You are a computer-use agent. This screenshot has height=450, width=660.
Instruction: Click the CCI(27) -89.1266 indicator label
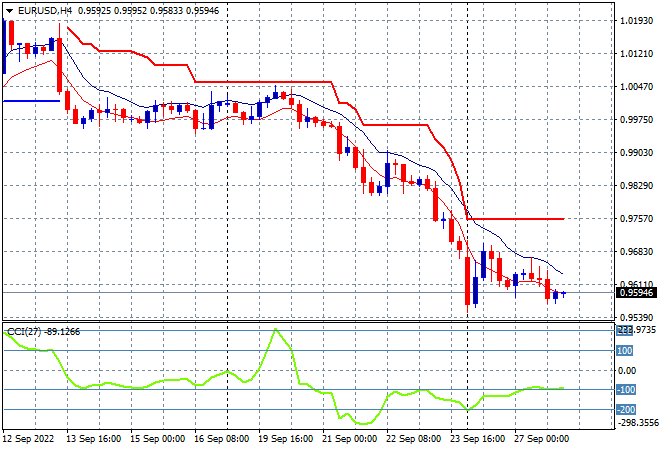click(44, 332)
